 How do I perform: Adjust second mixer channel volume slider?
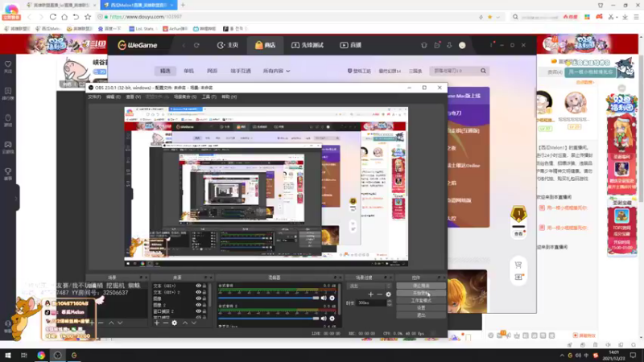click(x=269, y=318)
